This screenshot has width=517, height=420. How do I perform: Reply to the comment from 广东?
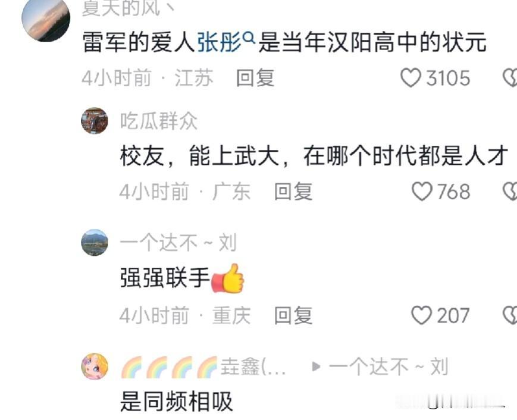click(x=293, y=191)
